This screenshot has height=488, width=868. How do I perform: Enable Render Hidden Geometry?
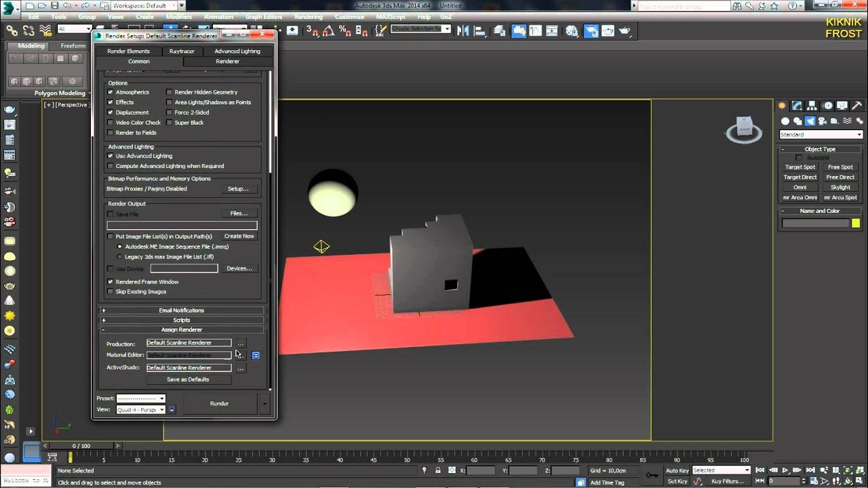tap(170, 92)
